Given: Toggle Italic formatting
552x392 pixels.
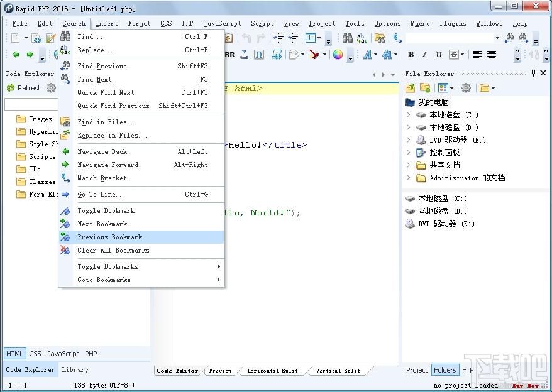Looking at the screenshot, I should [424, 55].
